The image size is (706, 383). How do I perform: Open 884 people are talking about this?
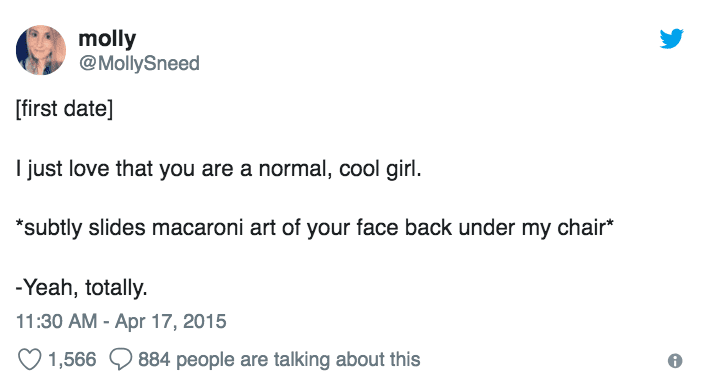pos(279,360)
